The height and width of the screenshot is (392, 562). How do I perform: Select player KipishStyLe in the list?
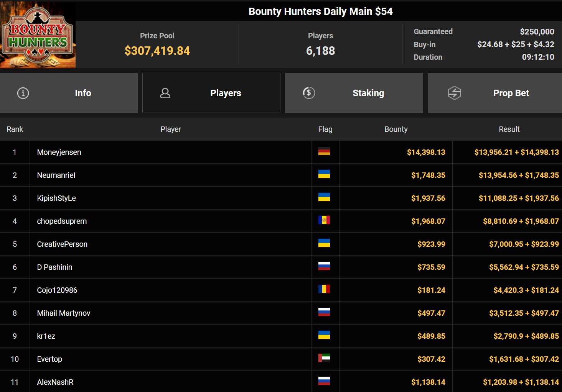[56, 198]
